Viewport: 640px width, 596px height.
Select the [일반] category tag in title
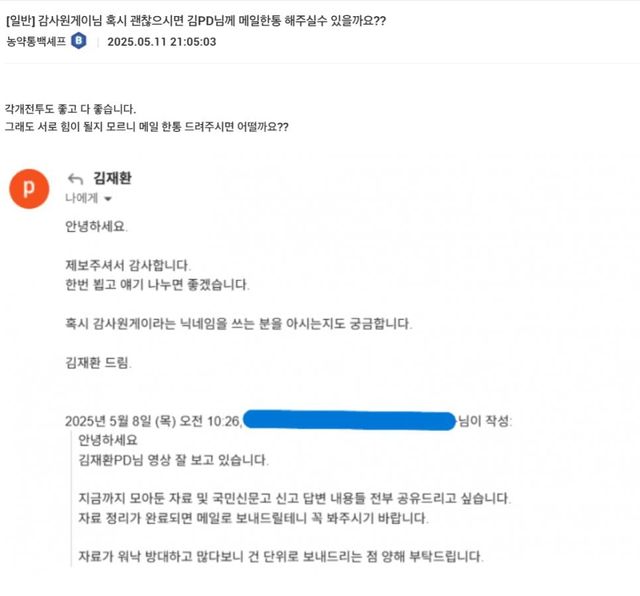20,20
